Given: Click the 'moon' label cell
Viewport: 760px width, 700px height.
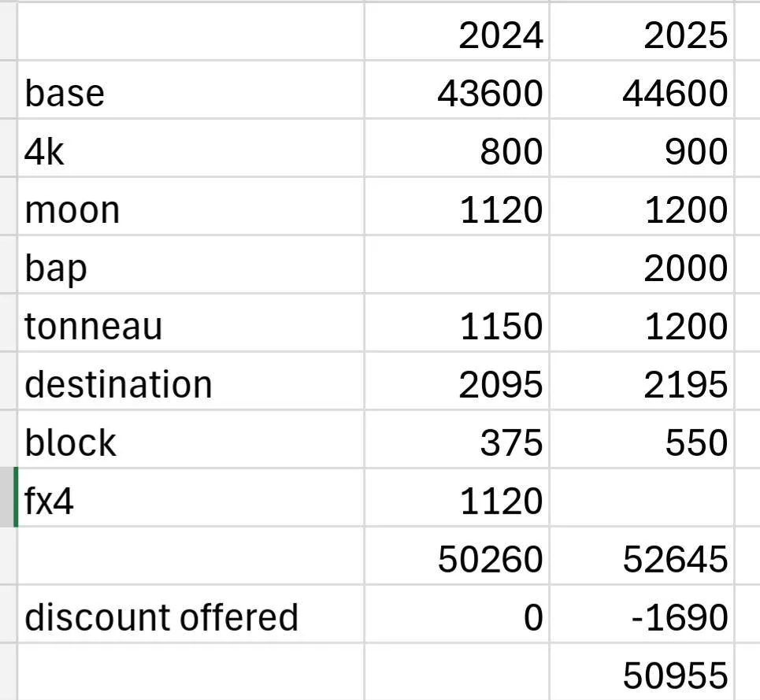Looking at the screenshot, I should [191, 206].
